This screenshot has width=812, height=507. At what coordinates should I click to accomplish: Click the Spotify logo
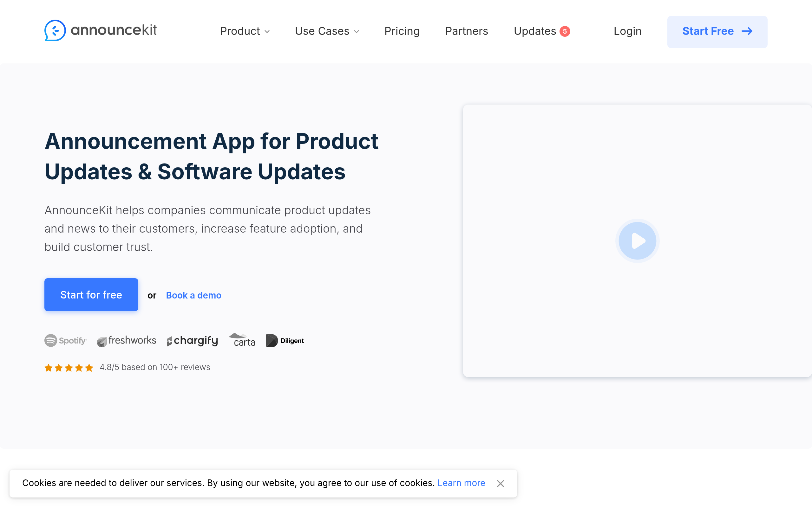coord(66,341)
